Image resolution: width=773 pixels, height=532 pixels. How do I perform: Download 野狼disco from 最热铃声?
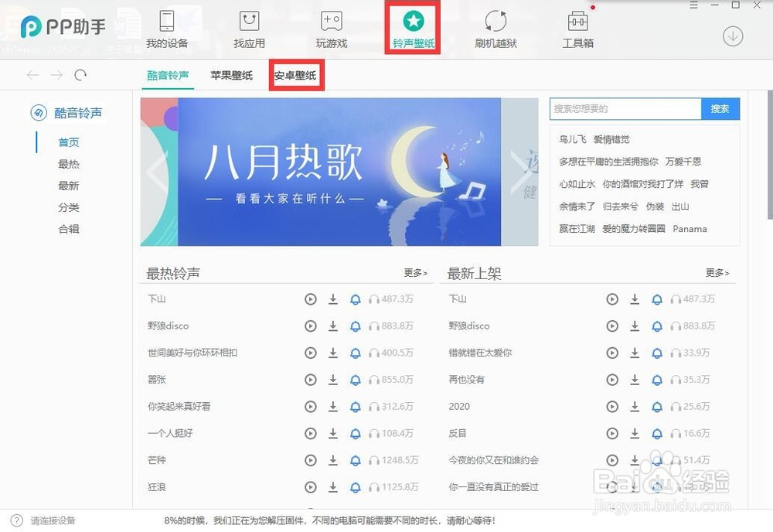333,326
